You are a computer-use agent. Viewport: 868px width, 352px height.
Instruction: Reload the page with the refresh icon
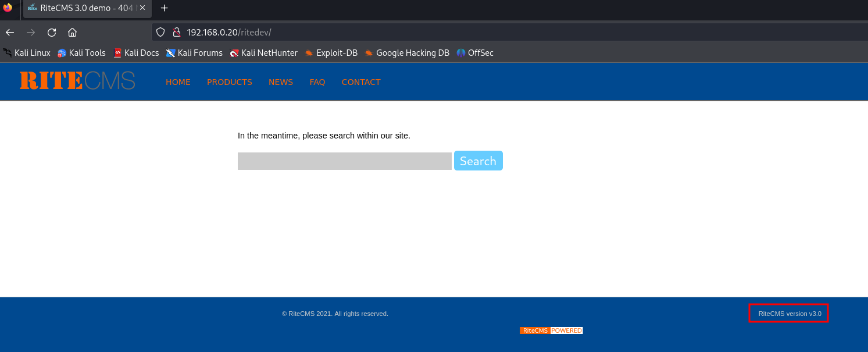[x=52, y=33]
